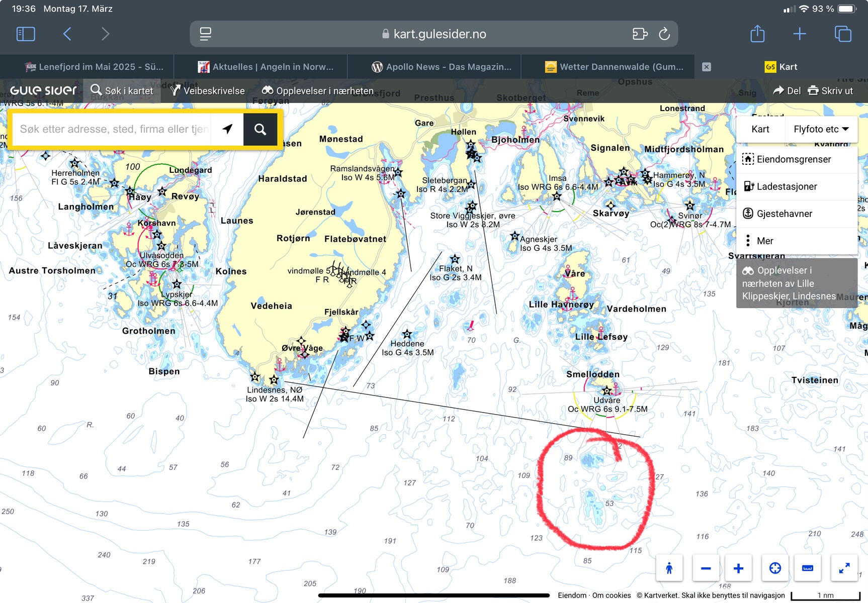Open Veibeskrivelse directions menu
The width and height of the screenshot is (868, 603).
(x=208, y=91)
